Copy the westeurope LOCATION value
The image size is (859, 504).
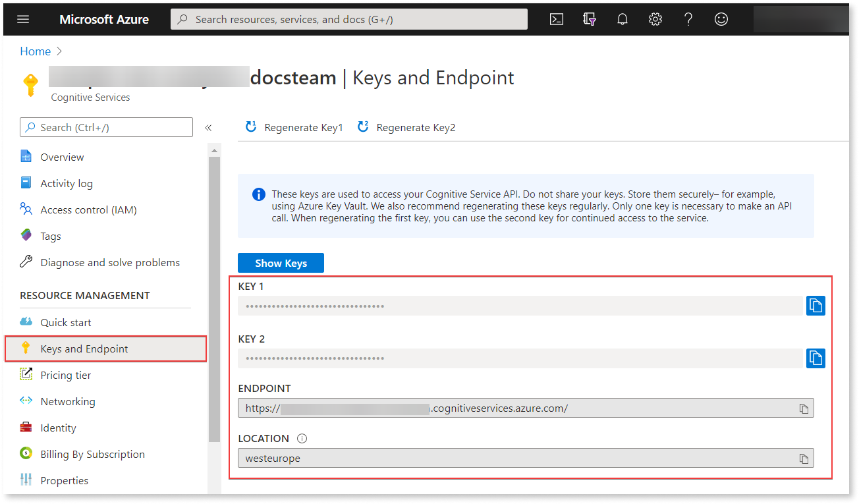804,458
